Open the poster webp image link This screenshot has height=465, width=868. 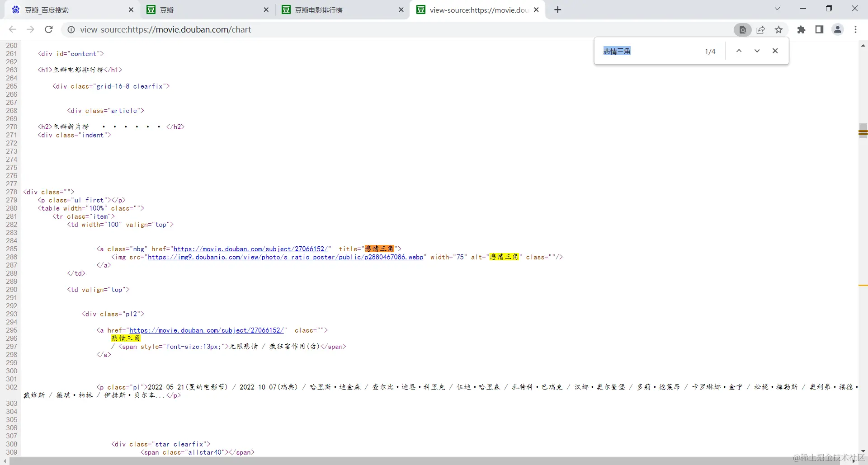tap(286, 257)
